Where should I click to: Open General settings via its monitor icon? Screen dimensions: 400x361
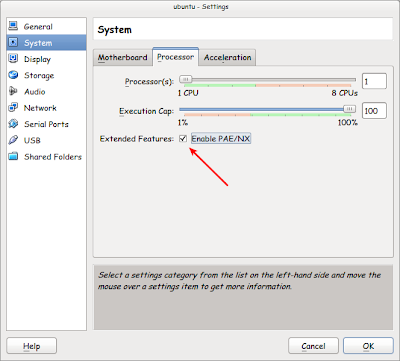(13, 26)
